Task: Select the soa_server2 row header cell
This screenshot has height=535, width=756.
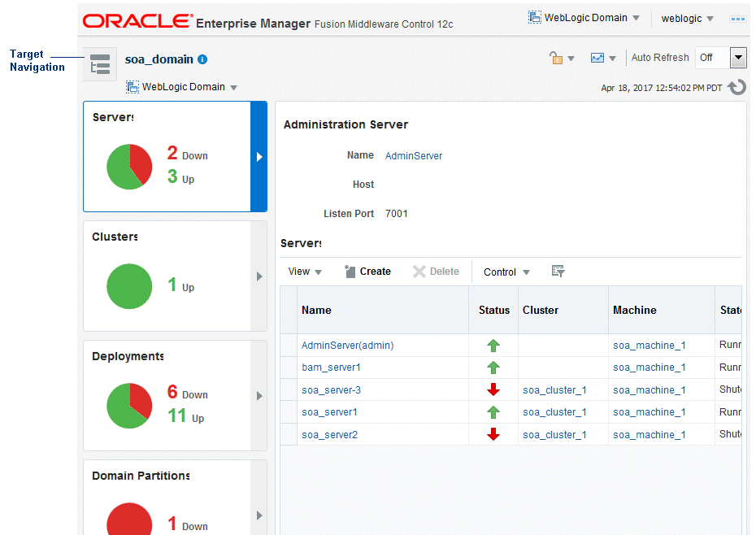Action: click(x=289, y=435)
